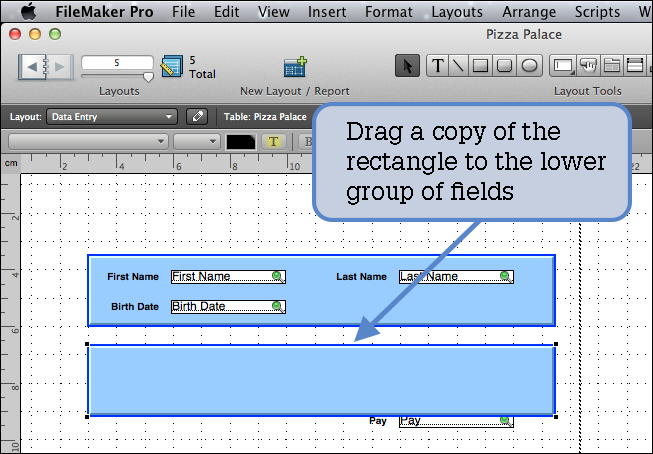
Task: Click the quick find icon in Pay field
Action: (506, 421)
